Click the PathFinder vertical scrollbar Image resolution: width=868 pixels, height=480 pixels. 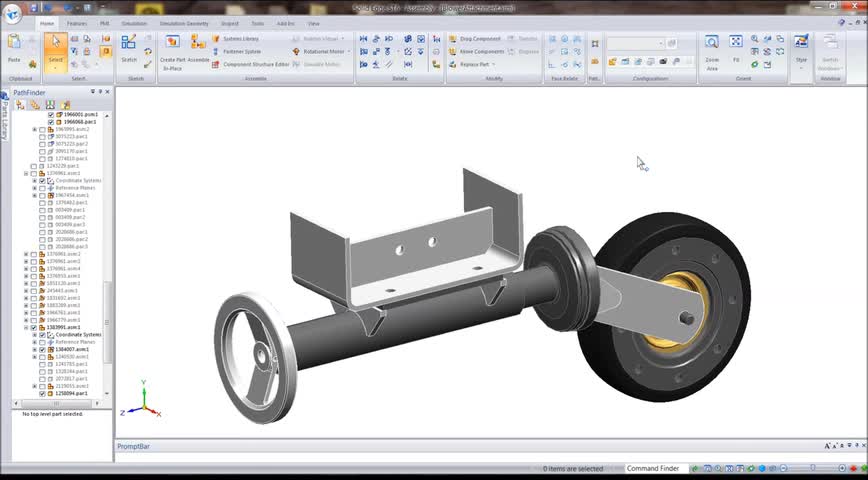point(107,322)
